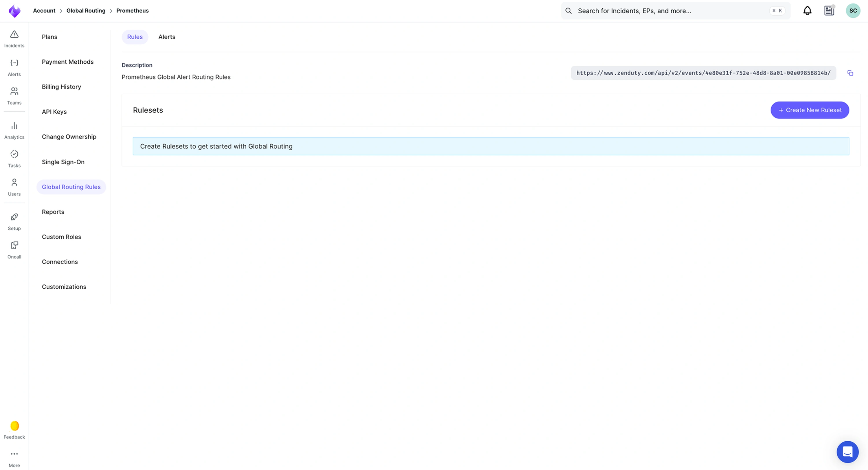Switch to the Alerts tab
The image size is (868, 470).
point(167,37)
